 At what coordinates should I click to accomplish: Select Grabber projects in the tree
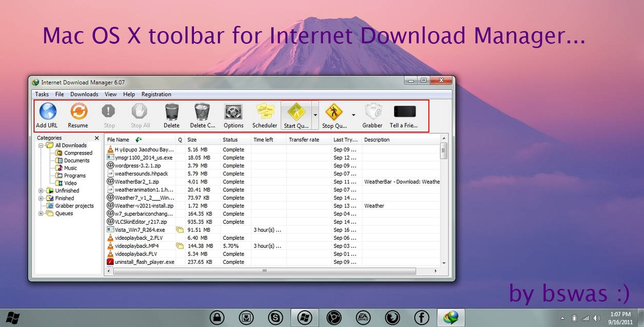point(74,206)
